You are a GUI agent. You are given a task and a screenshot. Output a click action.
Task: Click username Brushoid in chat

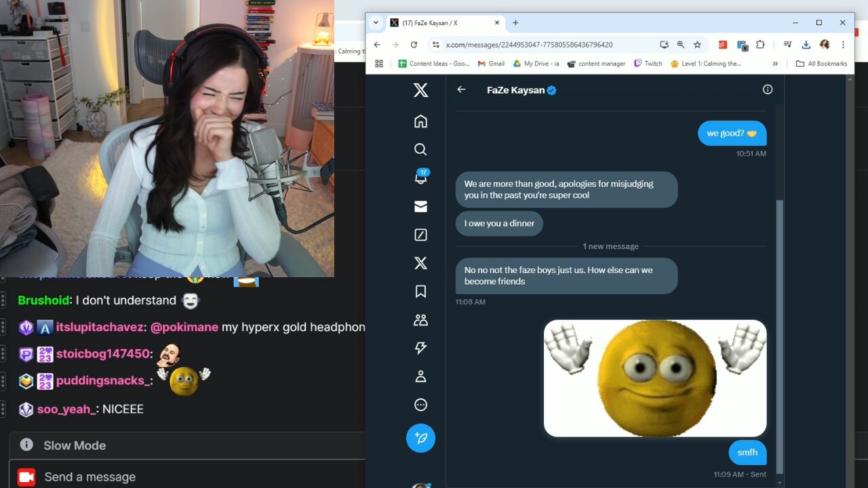tap(44, 300)
